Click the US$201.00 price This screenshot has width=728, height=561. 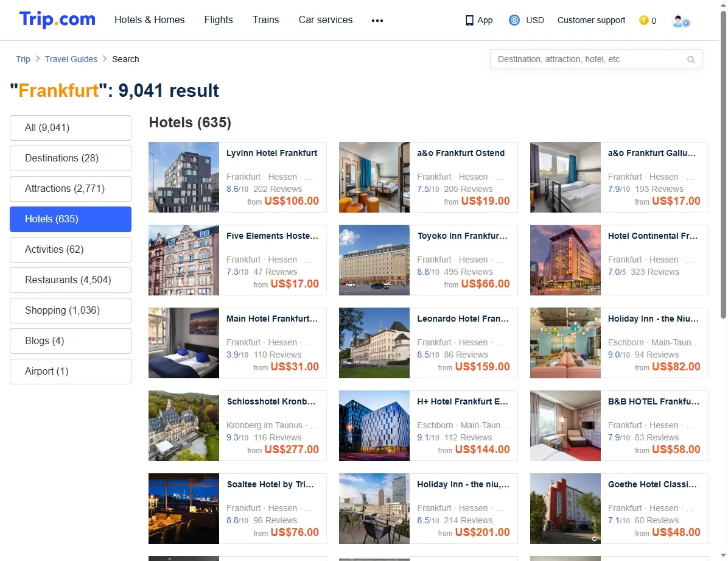pyautogui.click(x=483, y=532)
